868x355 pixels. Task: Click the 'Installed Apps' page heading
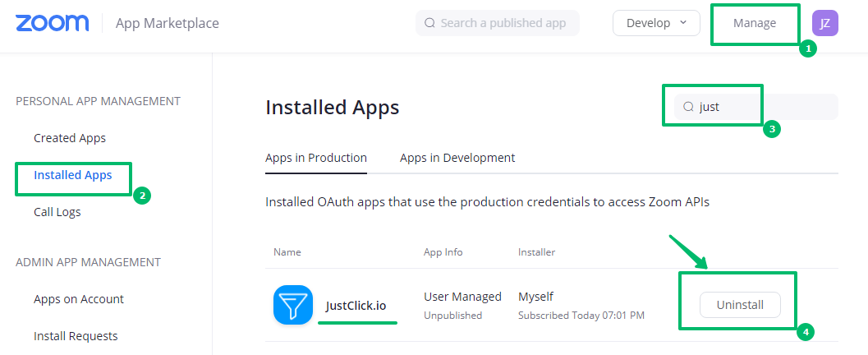click(332, 107)
